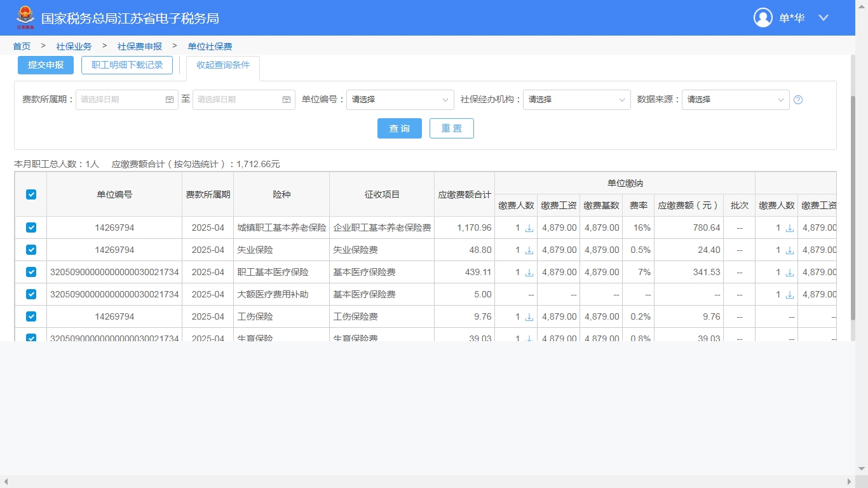Uncheck the 失业保险 row checkbox
The height and width of the screenshot is (488, 868).
click(x=31, y=250)
